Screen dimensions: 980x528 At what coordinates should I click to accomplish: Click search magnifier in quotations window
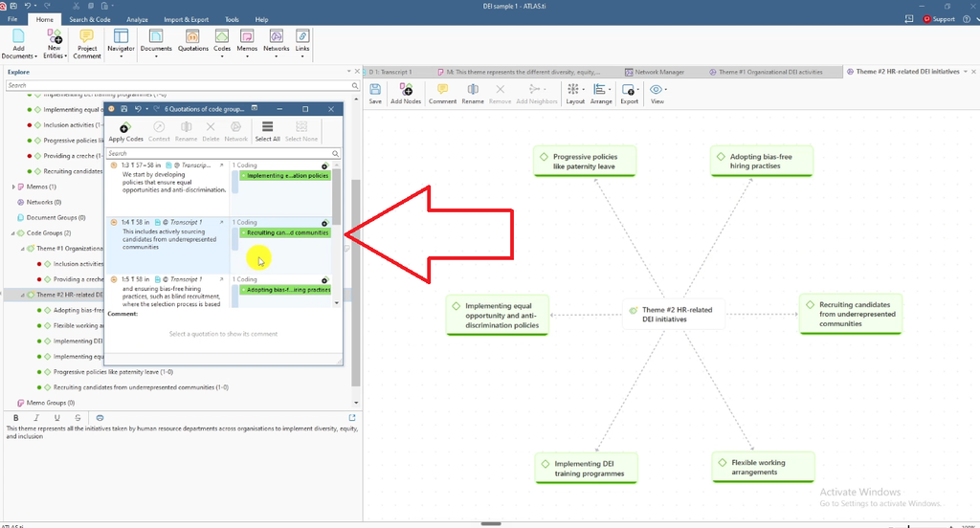[335, 154]
